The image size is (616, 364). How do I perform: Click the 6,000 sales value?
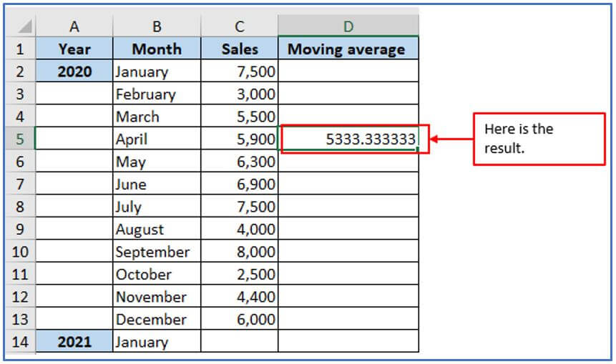[239, 318]
